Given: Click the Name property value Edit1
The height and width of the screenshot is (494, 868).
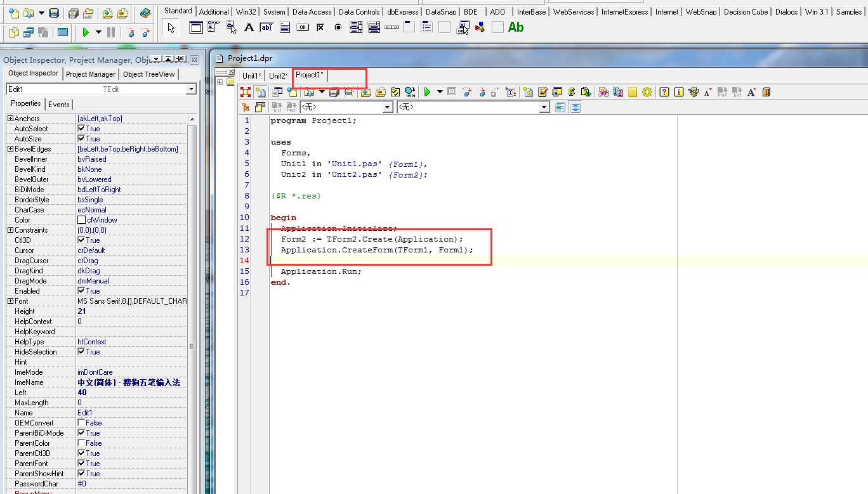Looking at the screenshot, I should pyautogui.click(x=132, y=413).
